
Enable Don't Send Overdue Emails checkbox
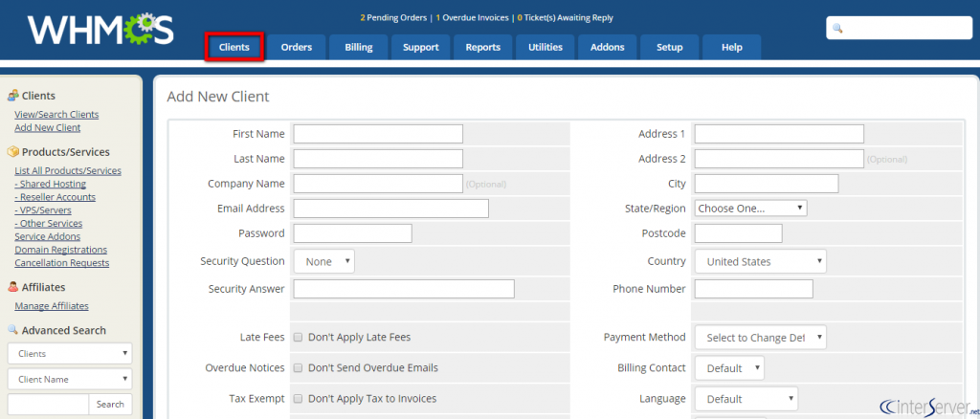pyautogui.click(x=299, y=367)
